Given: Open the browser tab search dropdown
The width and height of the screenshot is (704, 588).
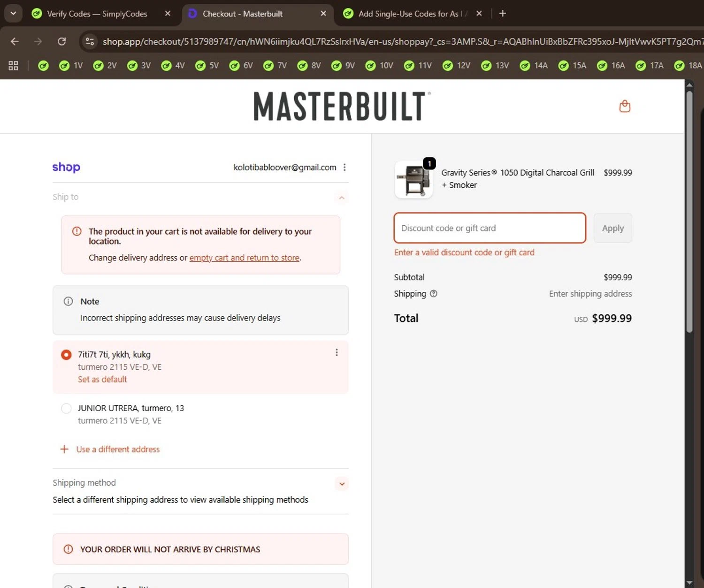Looking at the screenshot, I should coord(13,14).
